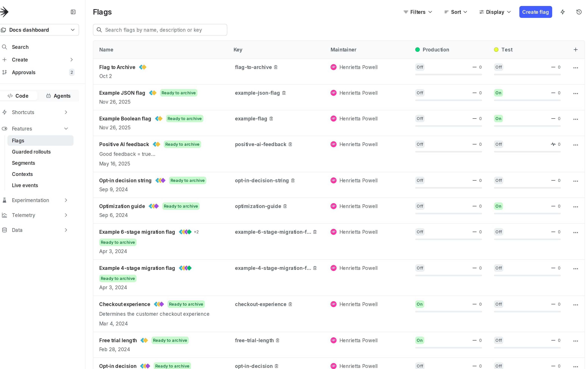This screenshot has height=369, width=588.
Task: Copy the positive-ai-feedback key
Action: 290,144
